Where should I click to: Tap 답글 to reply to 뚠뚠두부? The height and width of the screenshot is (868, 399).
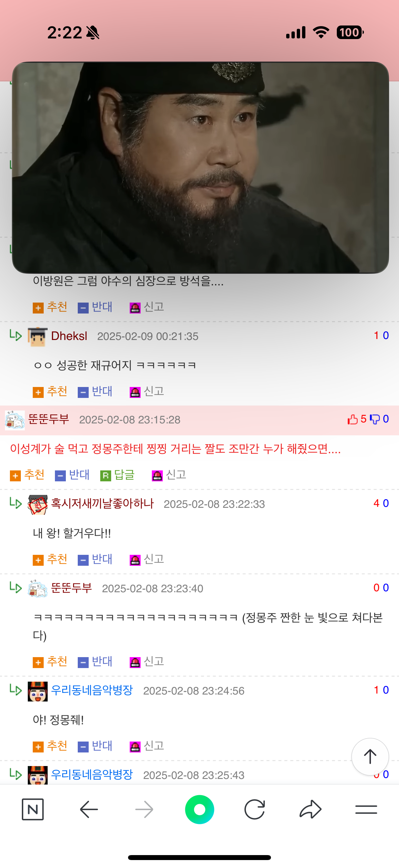pos(117,475)
